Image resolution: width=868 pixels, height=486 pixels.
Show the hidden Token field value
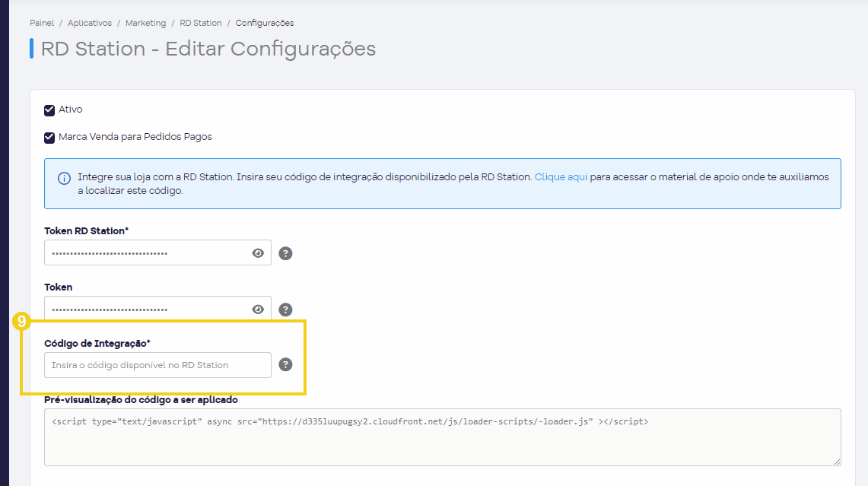coord(258,310)
